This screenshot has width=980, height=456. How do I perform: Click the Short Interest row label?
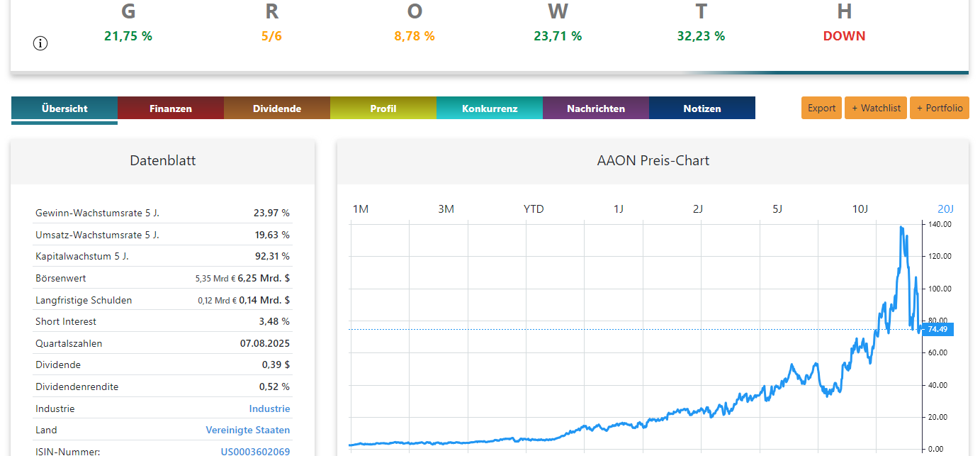[66, 321]
